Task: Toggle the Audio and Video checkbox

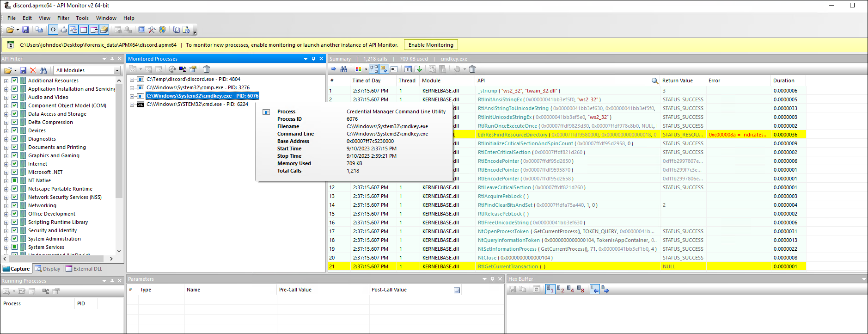Action: [x=15, y=97]
